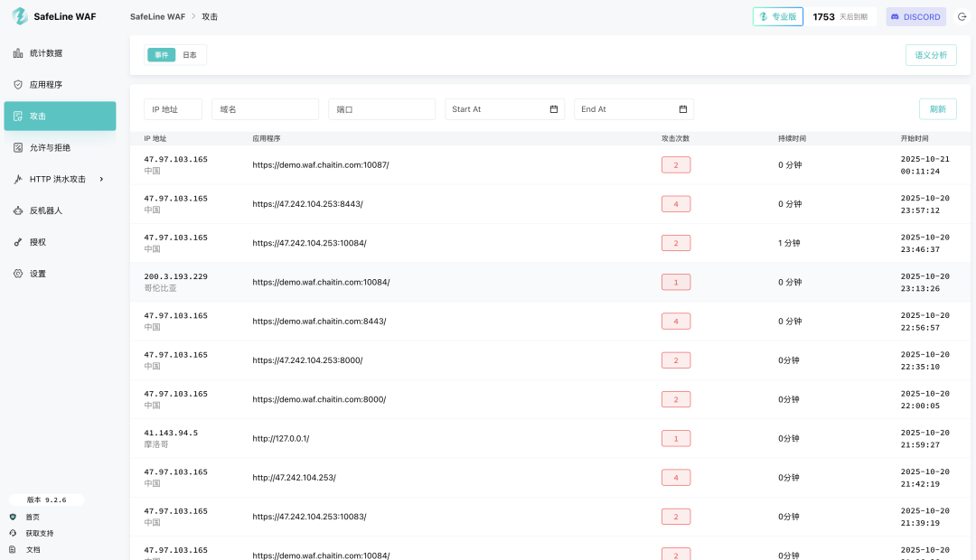Click the 首页 shield icon

13,517
